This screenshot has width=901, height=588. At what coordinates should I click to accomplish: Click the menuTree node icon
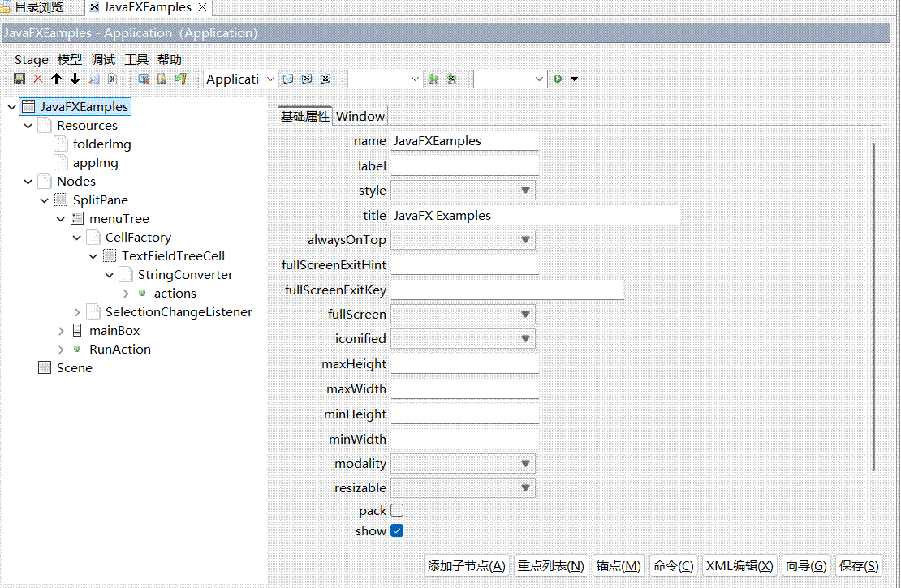[77, 218]
